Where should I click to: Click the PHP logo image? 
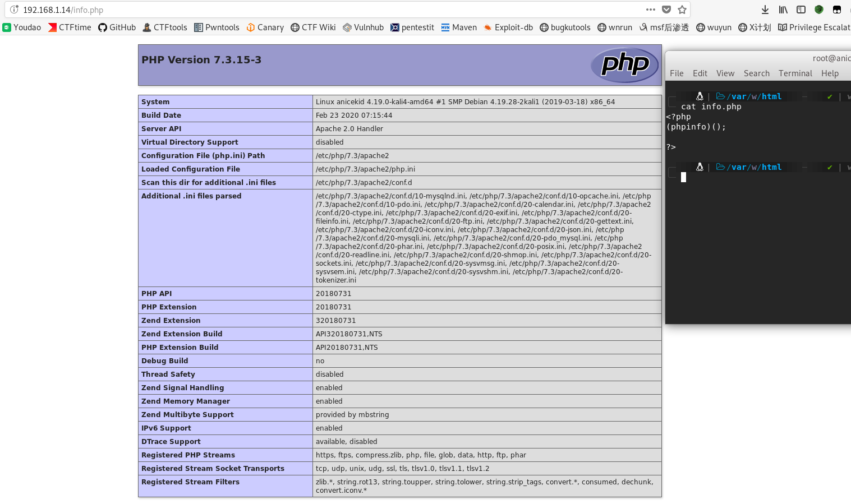(624, 65)
